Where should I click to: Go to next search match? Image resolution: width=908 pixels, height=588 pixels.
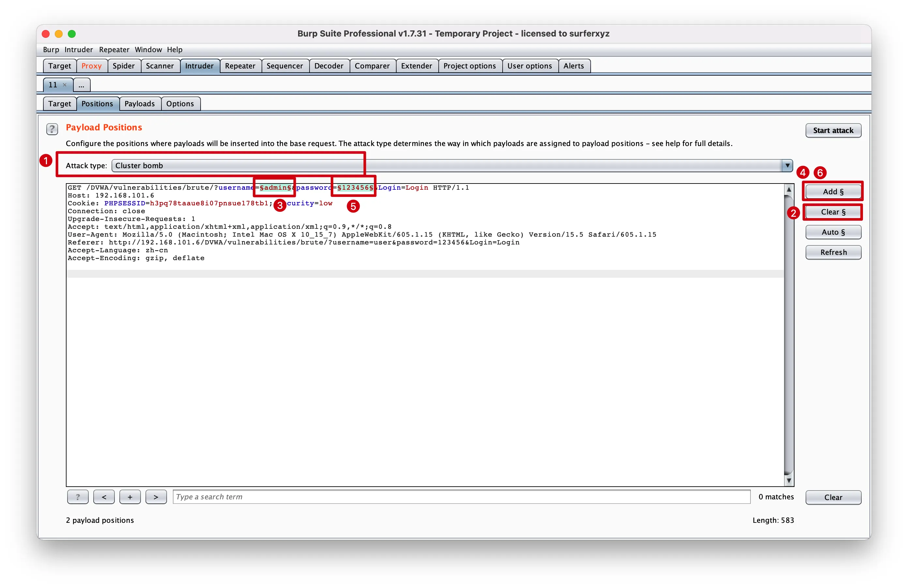pyautogui.click(x=156, y=497)
